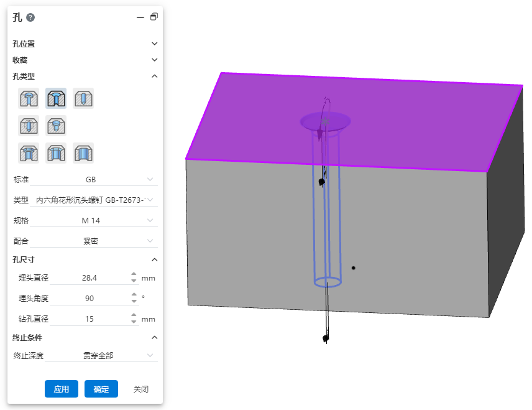532x410 pixels.
Task: Open the 标准 GB dropdown
Action: 94,179
